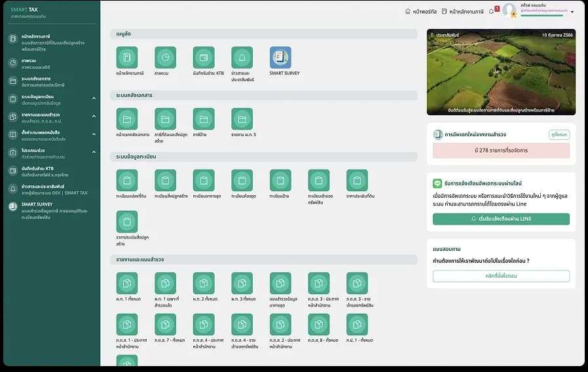Open the ผ.ท. 1 report tile
The height and width of the screenshot is (372, 588).
coord(127,283)
